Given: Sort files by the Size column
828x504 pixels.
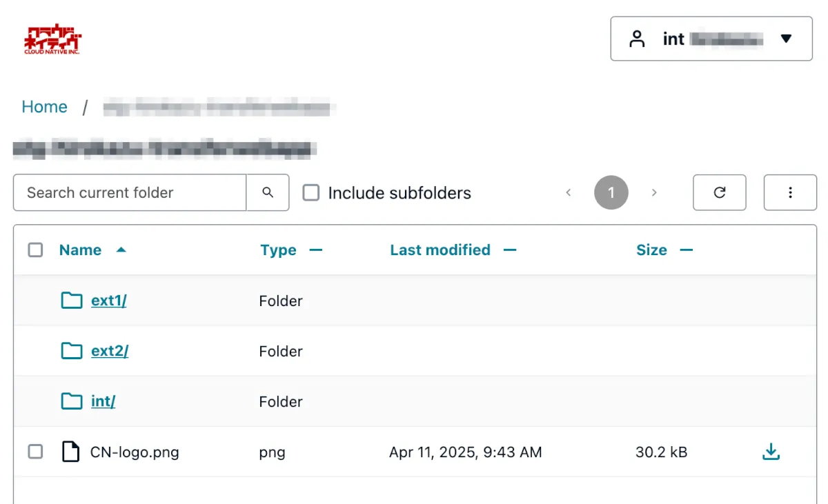Looking at the screenshot, I should click(651, 250).
